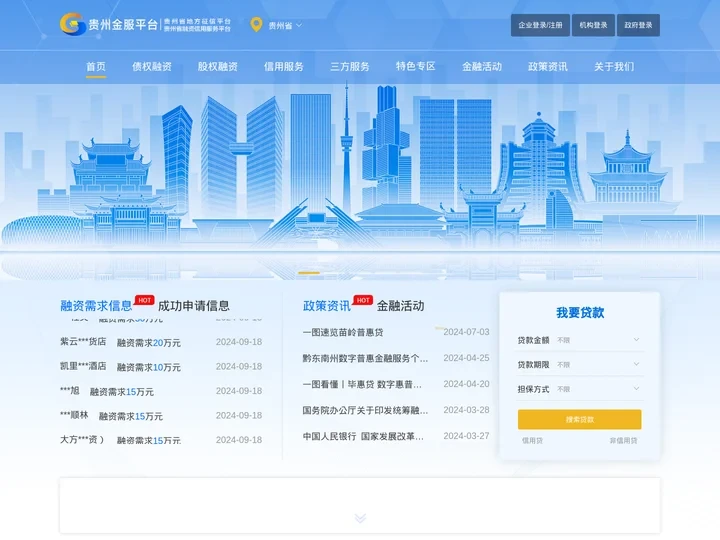Open the 国务院办公厅关于印发 article

coord(365,410)
